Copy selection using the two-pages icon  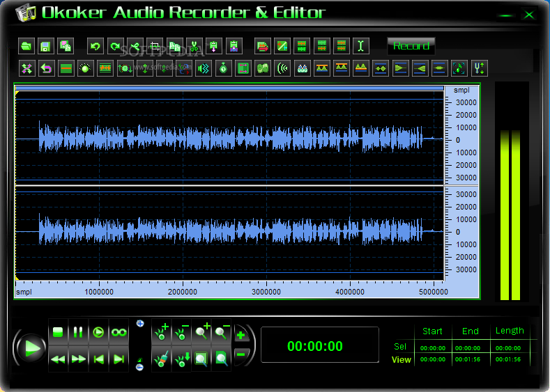pyautogui.click(x=174, y=46)
